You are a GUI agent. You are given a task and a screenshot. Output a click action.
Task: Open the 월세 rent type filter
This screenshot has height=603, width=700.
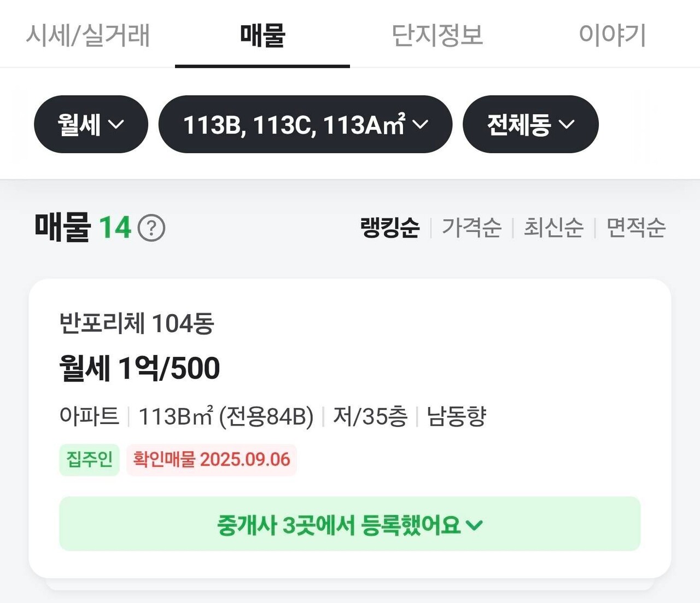[90, 124]
